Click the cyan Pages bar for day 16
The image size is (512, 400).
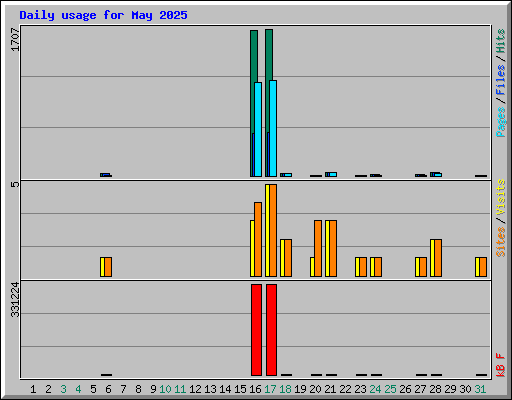click(x=258, y=129)
